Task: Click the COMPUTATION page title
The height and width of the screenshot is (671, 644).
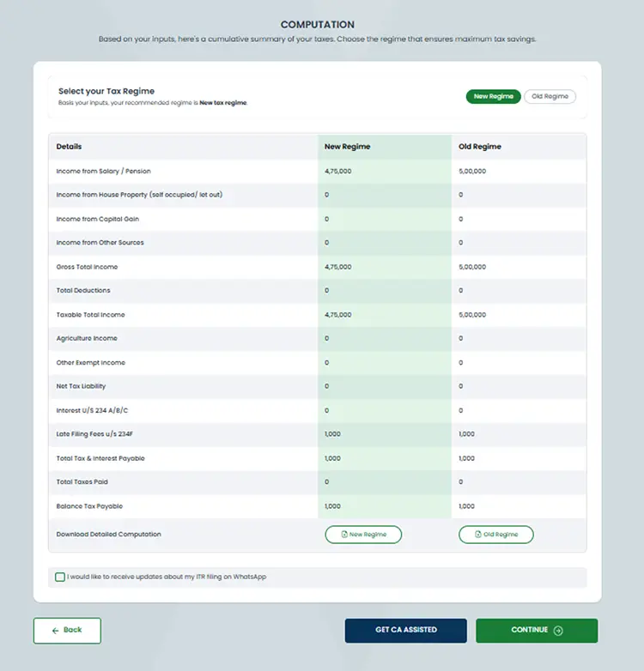Action: click(x=318, y=25)
